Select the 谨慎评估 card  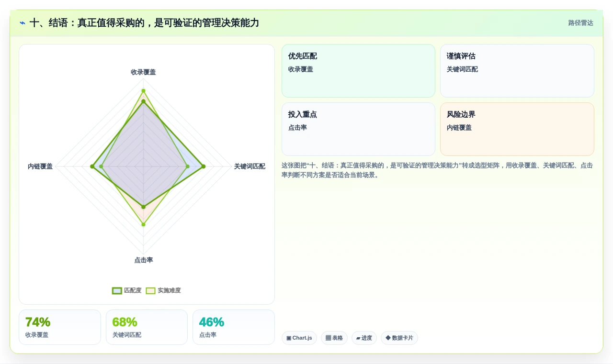517,71
